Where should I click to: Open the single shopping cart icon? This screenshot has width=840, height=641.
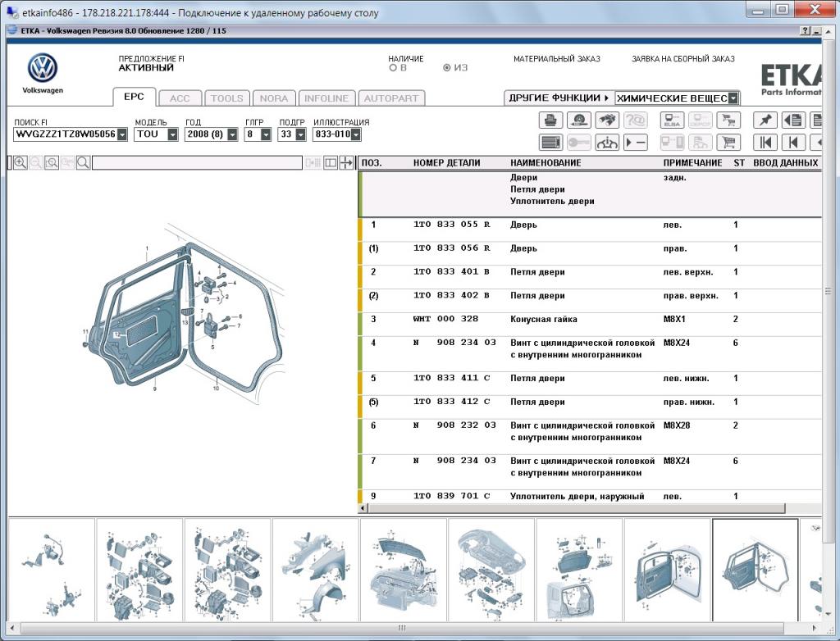point(728,143)
